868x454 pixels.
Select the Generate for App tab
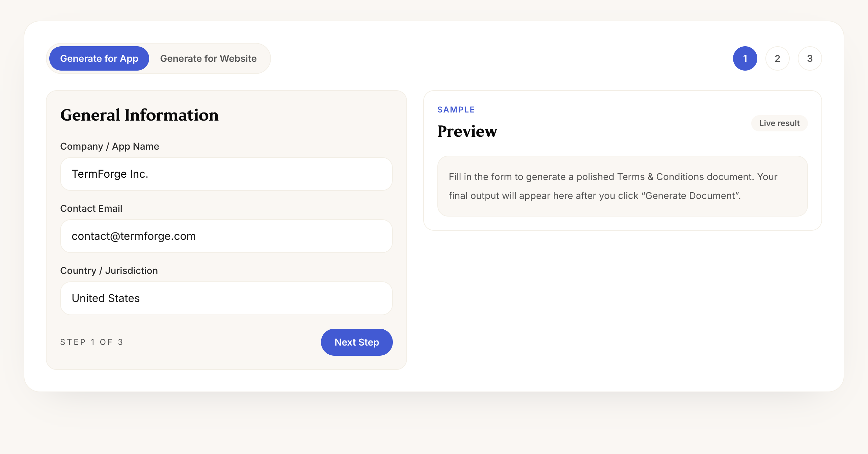[99, 58]
